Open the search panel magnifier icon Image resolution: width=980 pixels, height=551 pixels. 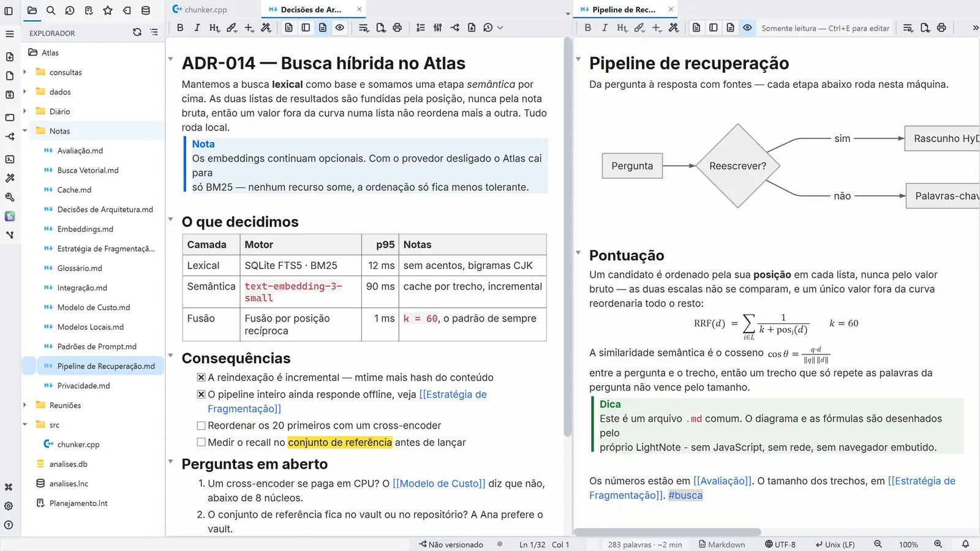51,10
